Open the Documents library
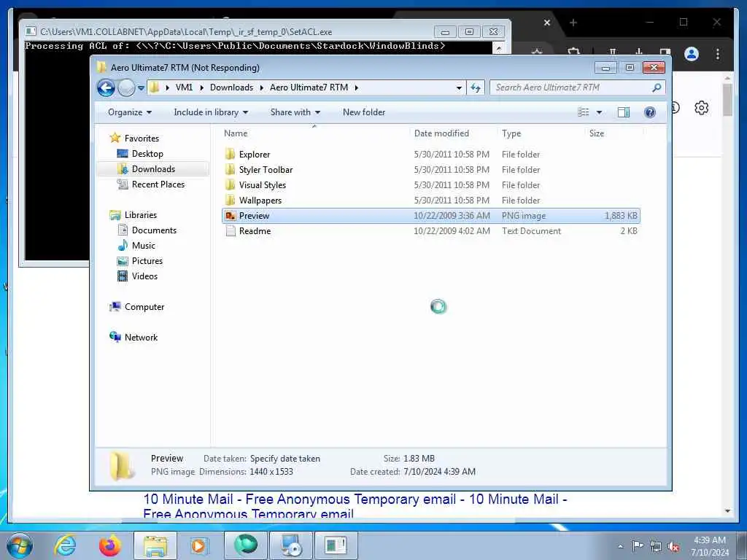Viewport: 747px width, 560px height. pyautogui.click(x=154, y=230)
